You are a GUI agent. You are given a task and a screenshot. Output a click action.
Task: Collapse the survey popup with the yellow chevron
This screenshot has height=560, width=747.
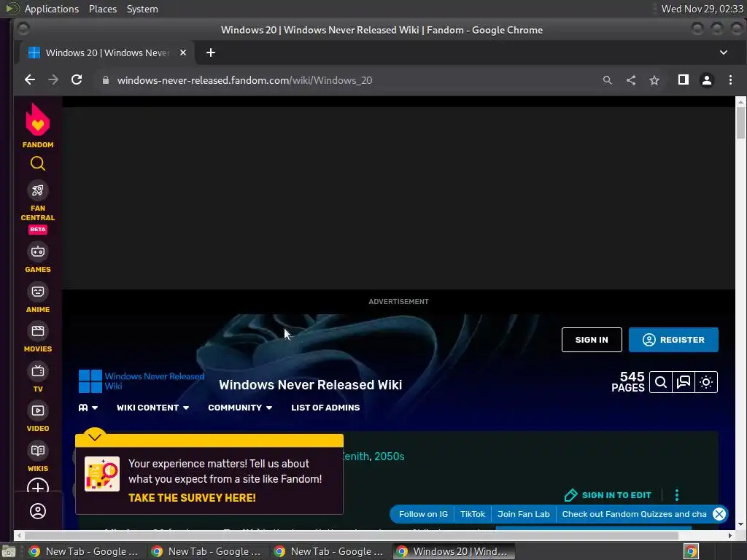[x=95, y=436]
